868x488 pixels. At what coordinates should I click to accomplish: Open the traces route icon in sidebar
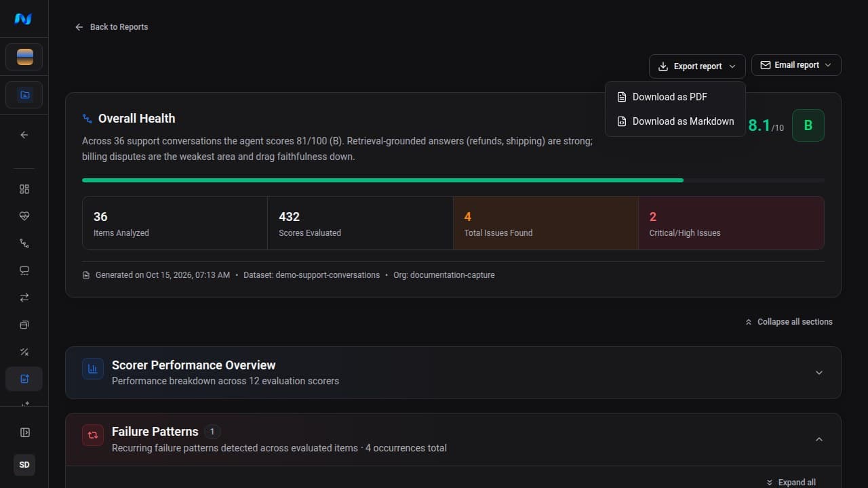(x=24, y=243)
